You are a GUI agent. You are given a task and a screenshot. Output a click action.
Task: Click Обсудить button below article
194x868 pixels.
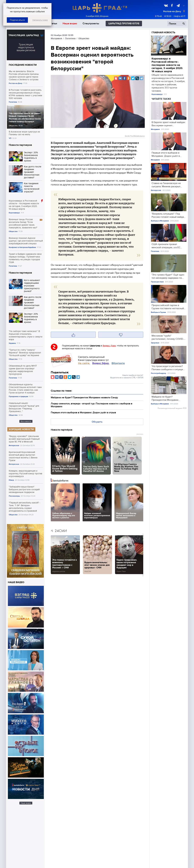(97, 421)
